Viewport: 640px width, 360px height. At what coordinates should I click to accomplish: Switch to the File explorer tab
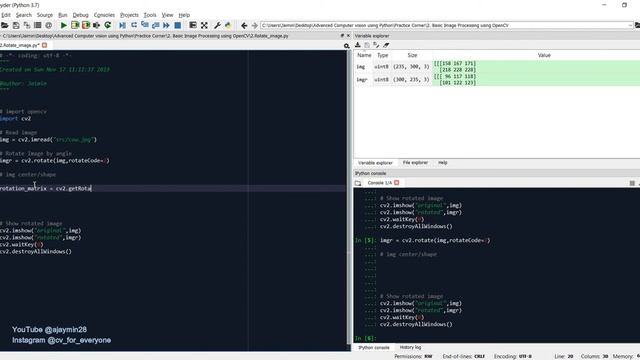[x=415, y=163]
